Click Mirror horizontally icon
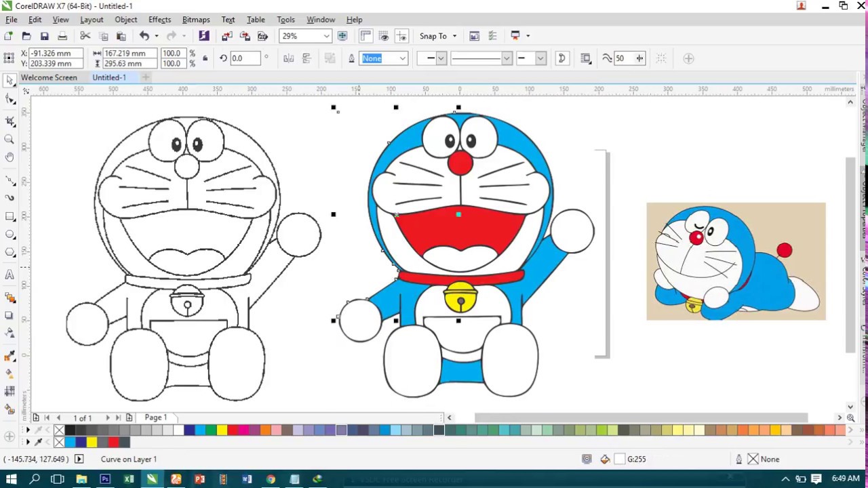Screen dimensions: 868x488 (289, 59)
